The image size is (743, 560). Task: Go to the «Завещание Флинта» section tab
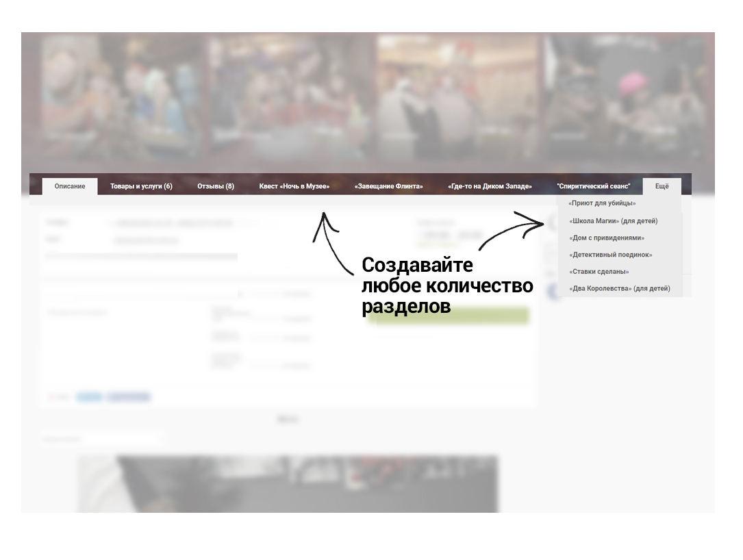[x=388, y=186]
